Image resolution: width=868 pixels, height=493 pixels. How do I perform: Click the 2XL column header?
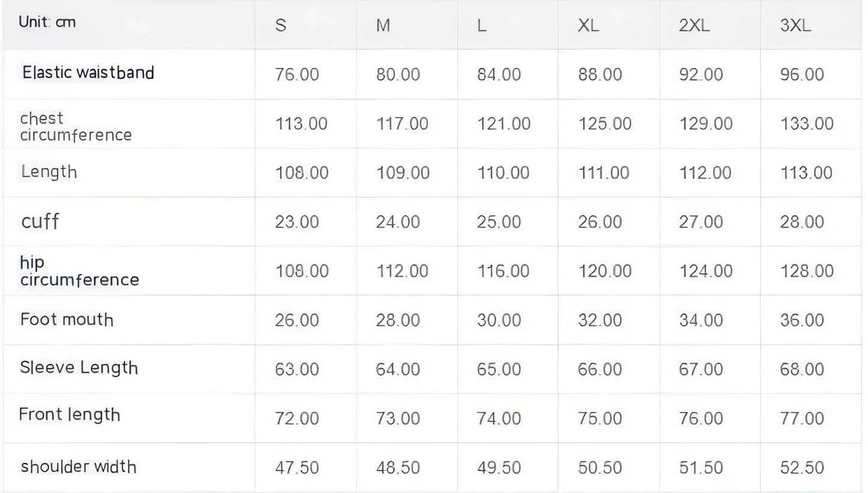tap(694, 26)
